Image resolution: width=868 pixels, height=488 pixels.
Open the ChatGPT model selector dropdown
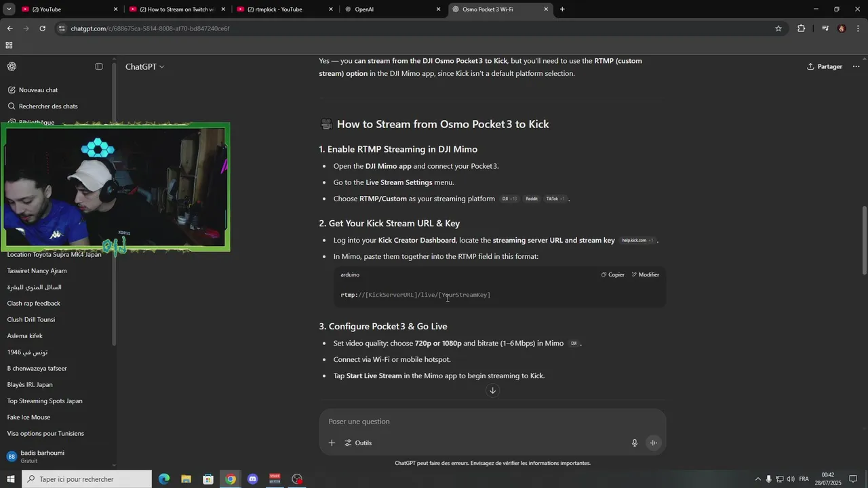144,66
